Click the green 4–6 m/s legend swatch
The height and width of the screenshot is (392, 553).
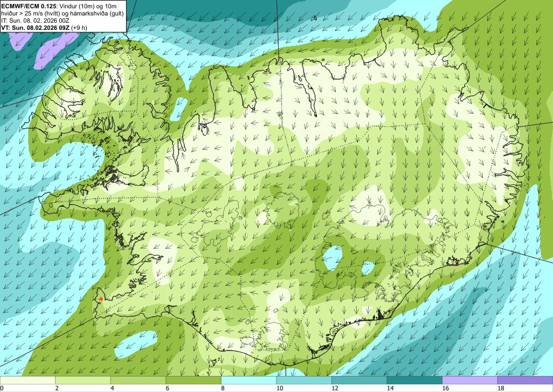pos(138,380)
